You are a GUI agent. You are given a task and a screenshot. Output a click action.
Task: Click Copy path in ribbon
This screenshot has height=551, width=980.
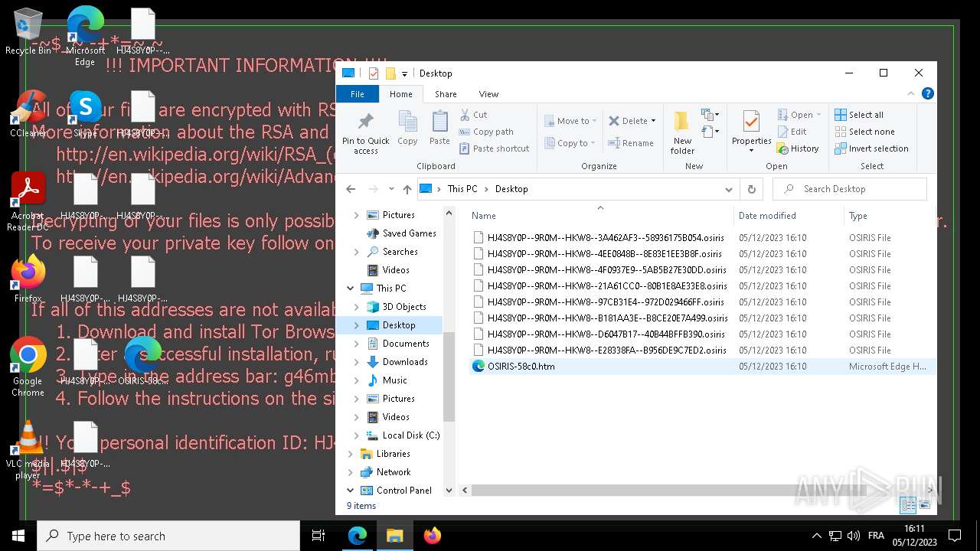(x=486, y=132)
